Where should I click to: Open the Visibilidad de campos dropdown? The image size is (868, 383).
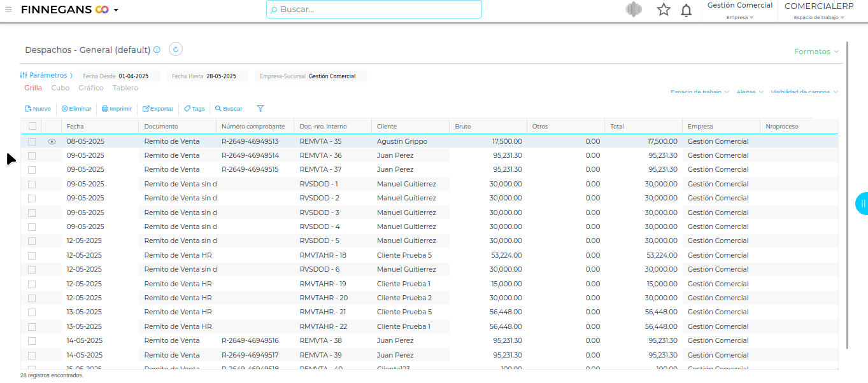coord(804,92)
